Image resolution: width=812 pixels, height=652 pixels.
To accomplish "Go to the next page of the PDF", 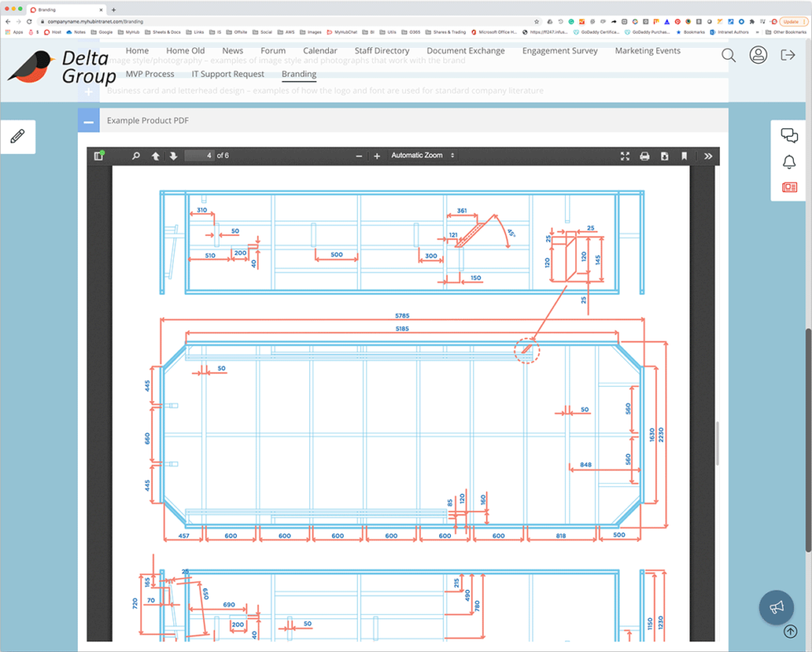I will [x=173, y=156].
